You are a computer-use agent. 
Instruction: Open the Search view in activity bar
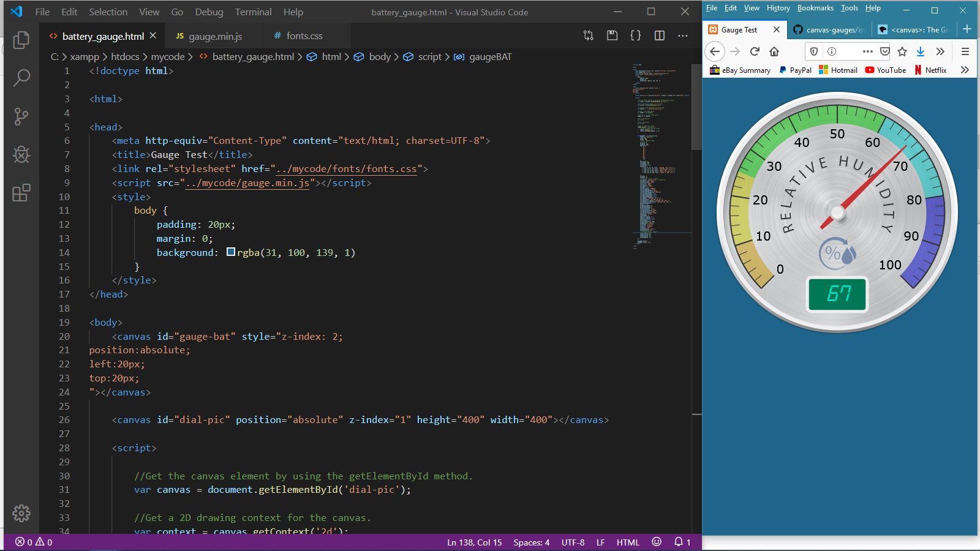pos(21,78)
